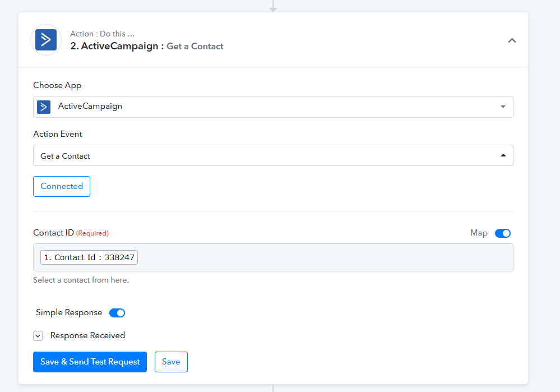This screenshot has width=560, height=392.
Task: Click the 'Contact ID' field label
Action: 53,233
